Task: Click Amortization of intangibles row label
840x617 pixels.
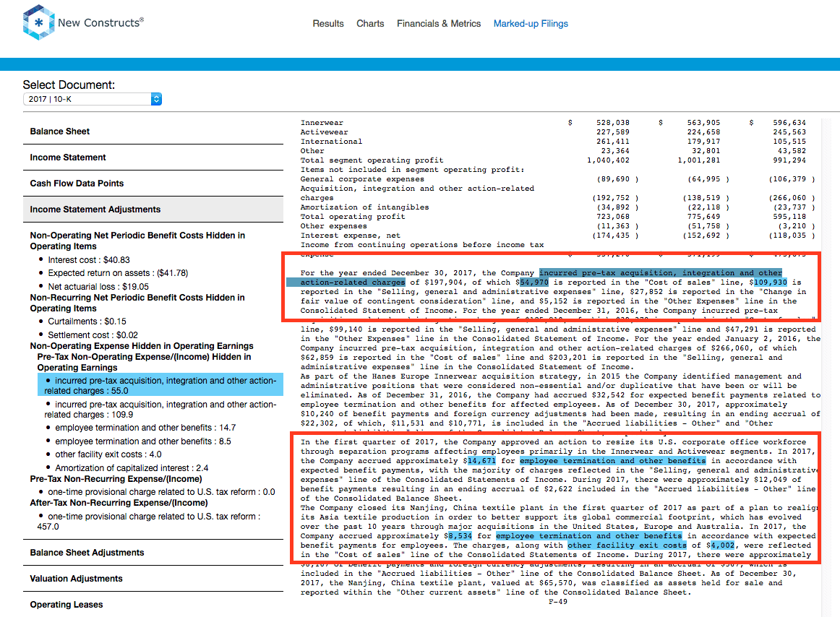Action: pyautogui.click(x=364, y=207)
